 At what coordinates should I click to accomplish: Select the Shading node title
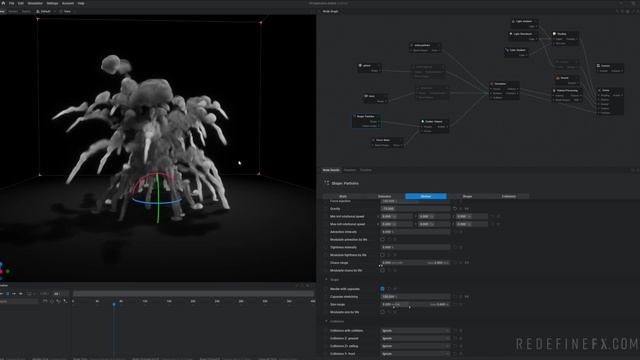[562, 34]
